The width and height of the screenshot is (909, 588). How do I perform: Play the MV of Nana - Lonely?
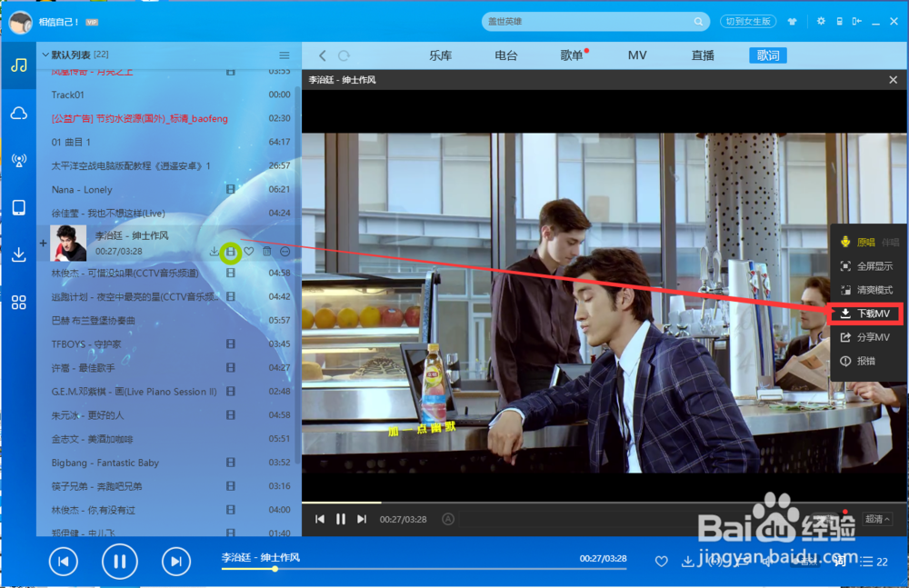[x=230, y=189]
